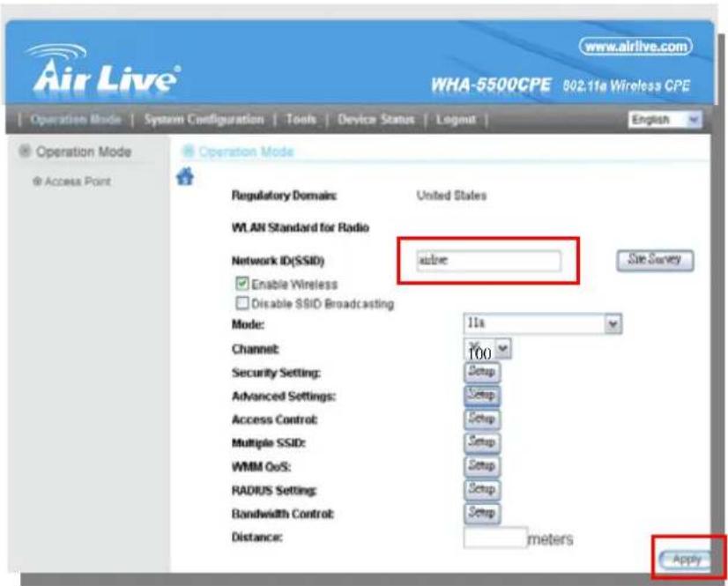Click the WHA-5500CPE model name

click(x=490, y=85)
